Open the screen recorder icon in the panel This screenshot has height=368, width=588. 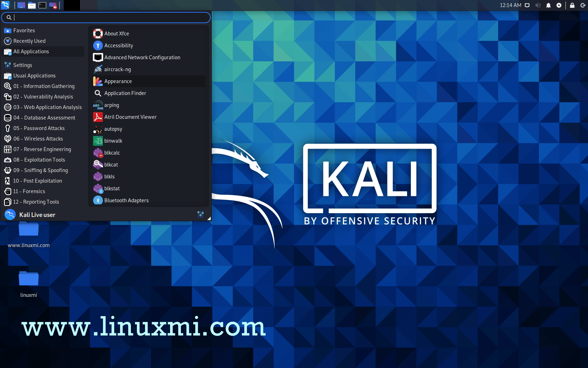pyautogui.click(x=53, y=5)
